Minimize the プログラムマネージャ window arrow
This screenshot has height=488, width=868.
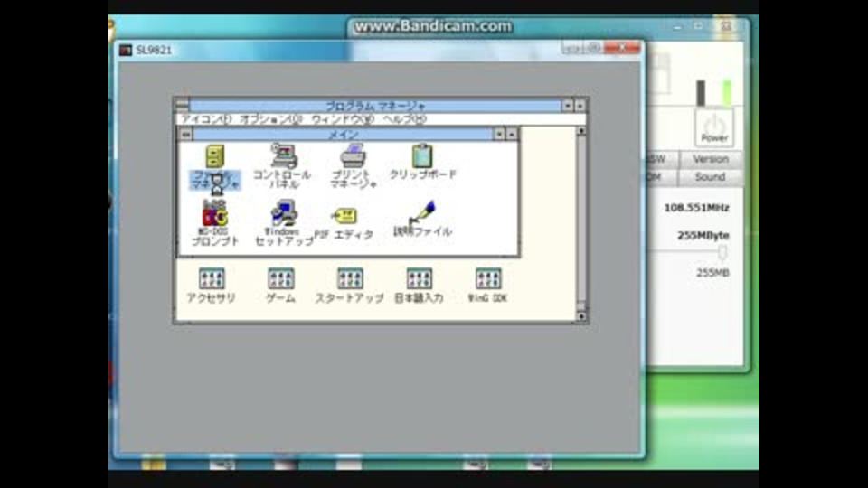(x=568, y=105)
